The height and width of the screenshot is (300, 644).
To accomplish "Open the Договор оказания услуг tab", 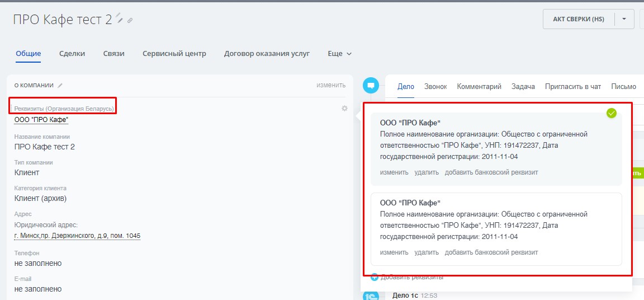I will (267, 54).
